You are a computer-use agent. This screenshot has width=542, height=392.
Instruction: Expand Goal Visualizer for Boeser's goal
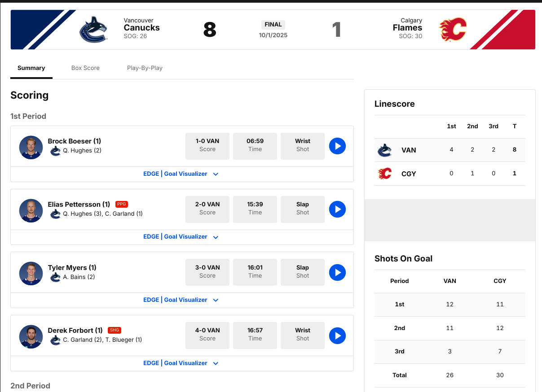coord(181,174)
